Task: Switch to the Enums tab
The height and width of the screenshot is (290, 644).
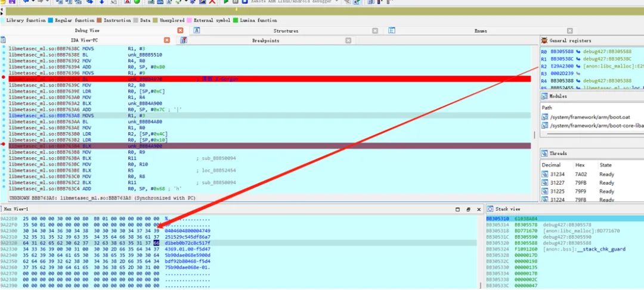Action: pos(481,31)
